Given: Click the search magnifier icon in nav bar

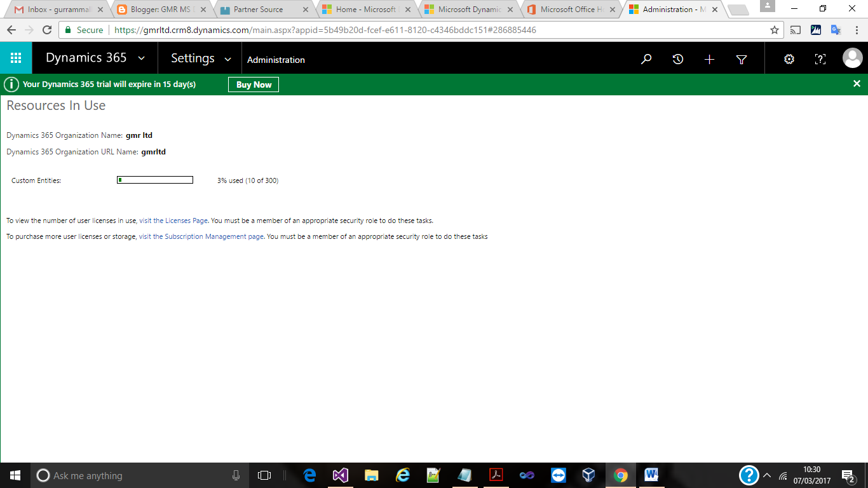Looking at the screenshot, I should (646, 59).
